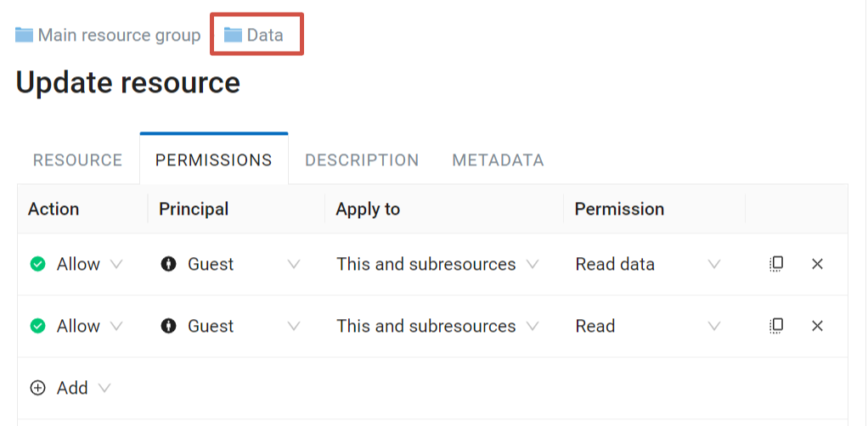Click green check icon in first row
868x426 pixels.
coord(37,265)
